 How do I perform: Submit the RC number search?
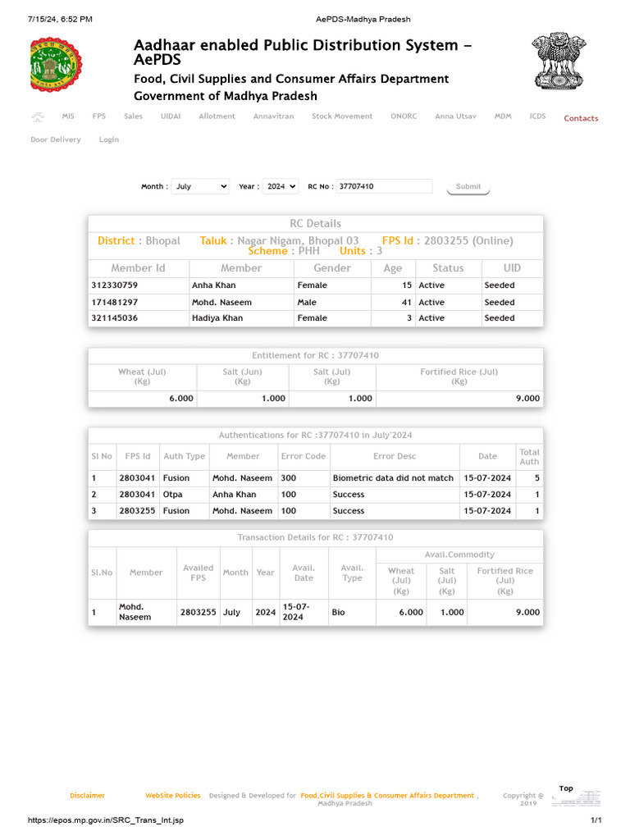[x=468, y=186]
